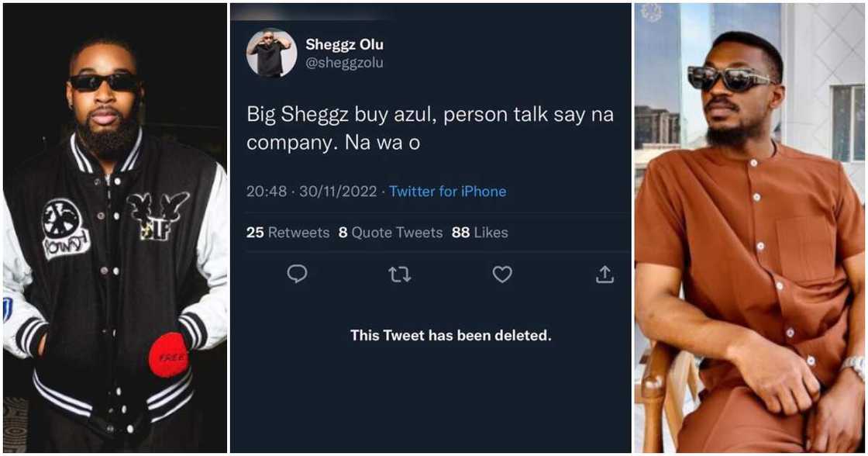Like the tweet with the heart icon
868x456 pixels.
pyautogui.click(x=502, y=274)
